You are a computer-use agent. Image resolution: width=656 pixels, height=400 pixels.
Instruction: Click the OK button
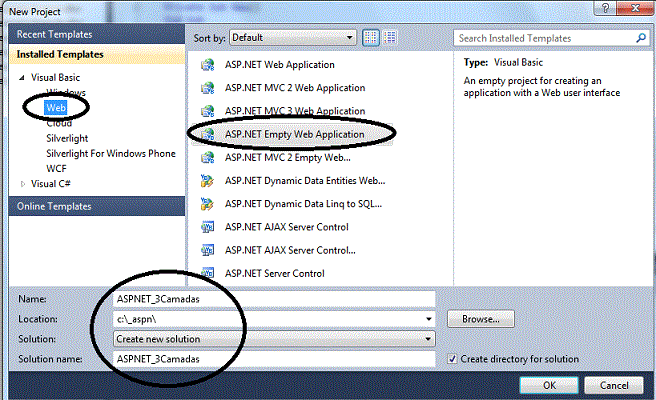[549, 385]
